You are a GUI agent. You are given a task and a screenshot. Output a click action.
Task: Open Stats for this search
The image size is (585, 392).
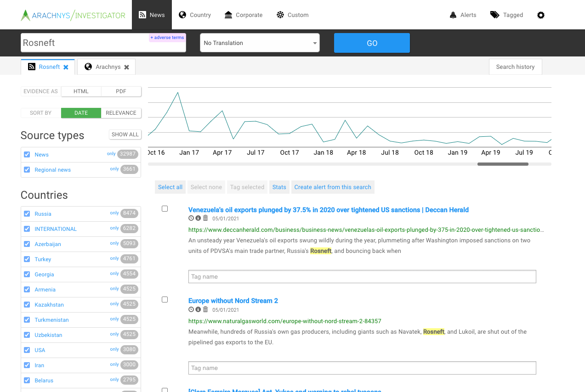click(279, 187)
